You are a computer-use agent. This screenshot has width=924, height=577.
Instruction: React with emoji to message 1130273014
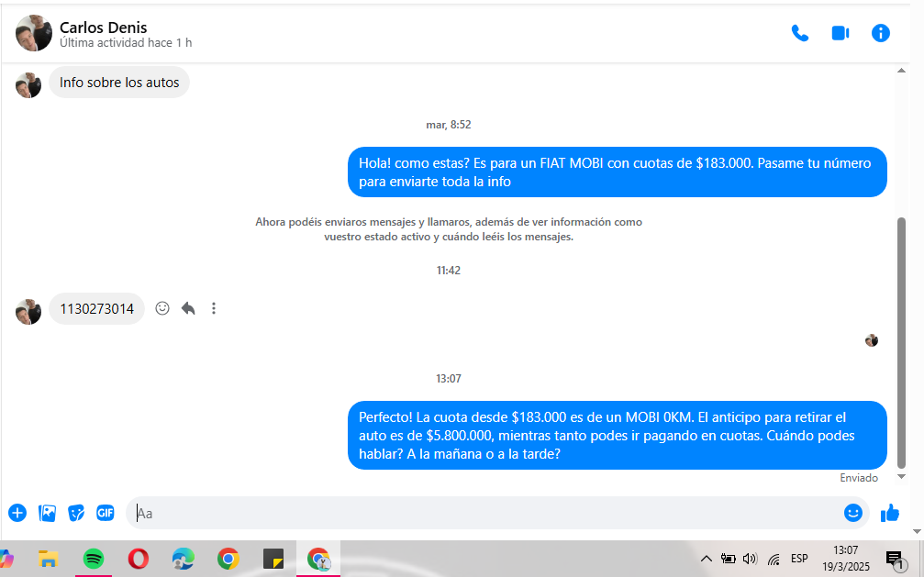click(x=162, y=308)
